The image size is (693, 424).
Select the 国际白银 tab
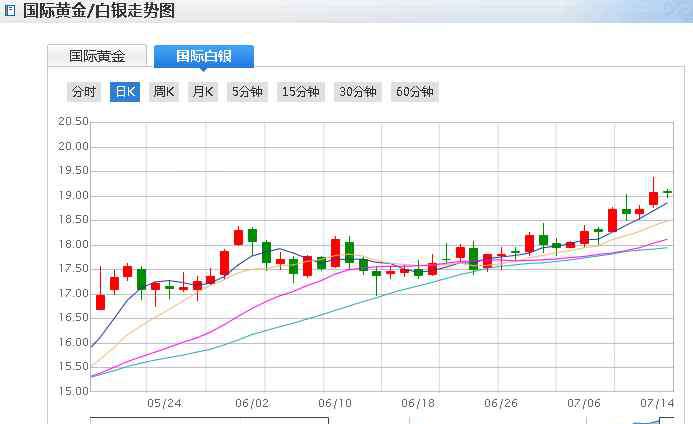click(204, 56)
